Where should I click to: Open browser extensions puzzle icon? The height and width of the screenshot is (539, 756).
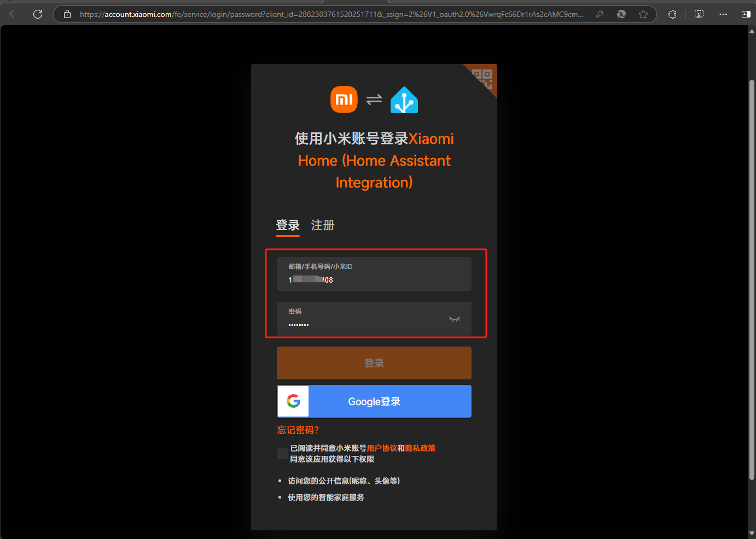(x=672, y=14)
